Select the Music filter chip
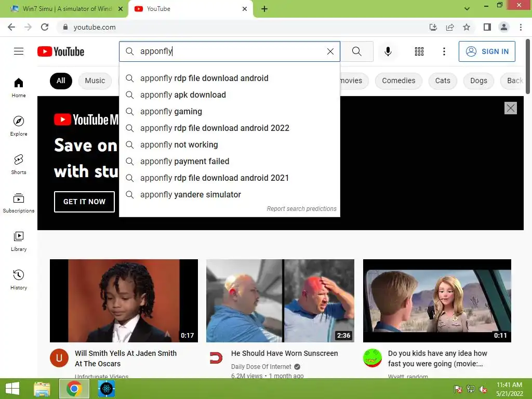Screen dimensions: 532x399 [x=95, y=81]
